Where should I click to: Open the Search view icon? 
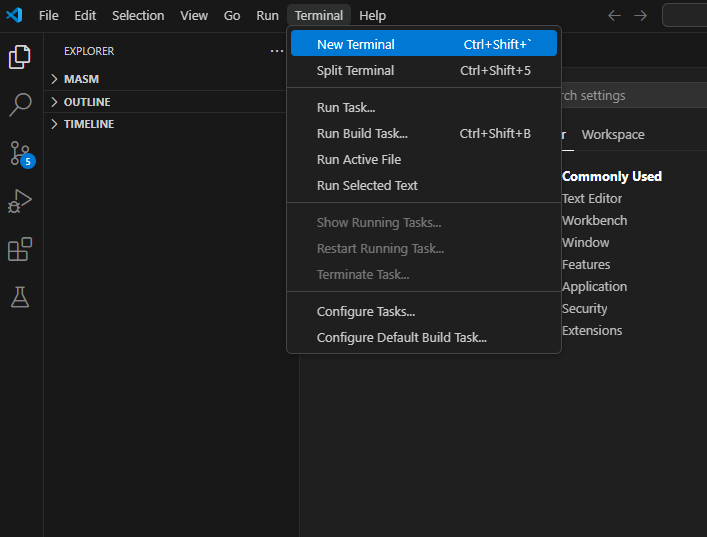(x=20, y=105)
